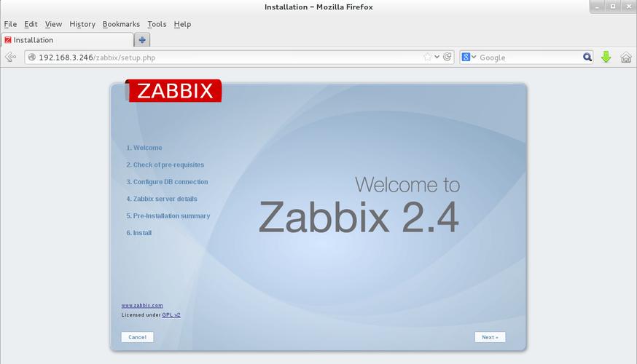Click the search magnifier icon
The height and width of the screenshot is (364, 637).
(x=587, y=58)
